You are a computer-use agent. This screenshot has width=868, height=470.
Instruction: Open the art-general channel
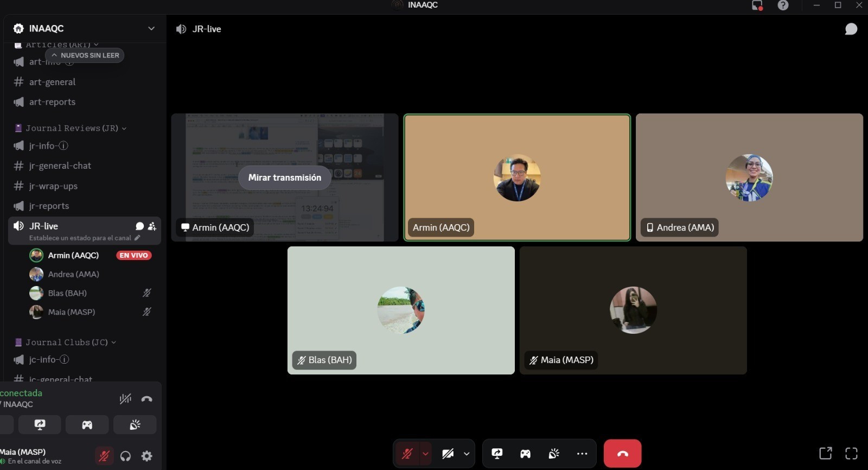click(x=52, y=82)
